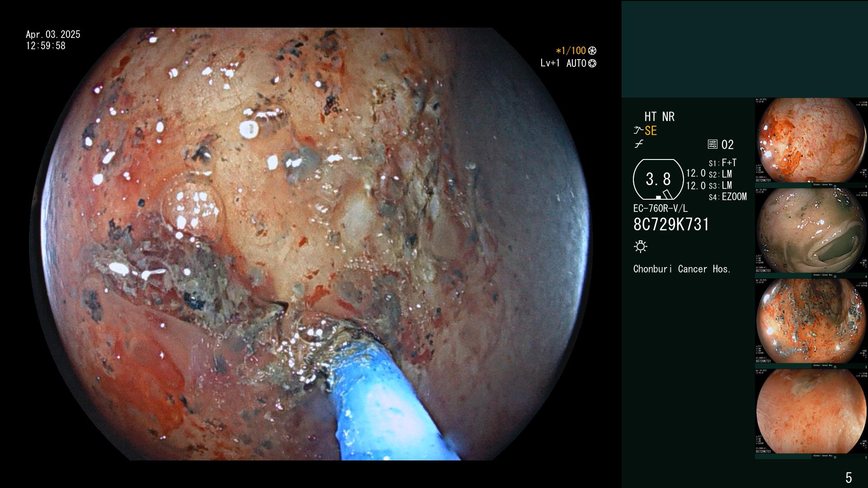Image resolution: width=868 pixels, height=488 pixels.
Task: Click the main endoscopic live image
Action: point(311,244)
